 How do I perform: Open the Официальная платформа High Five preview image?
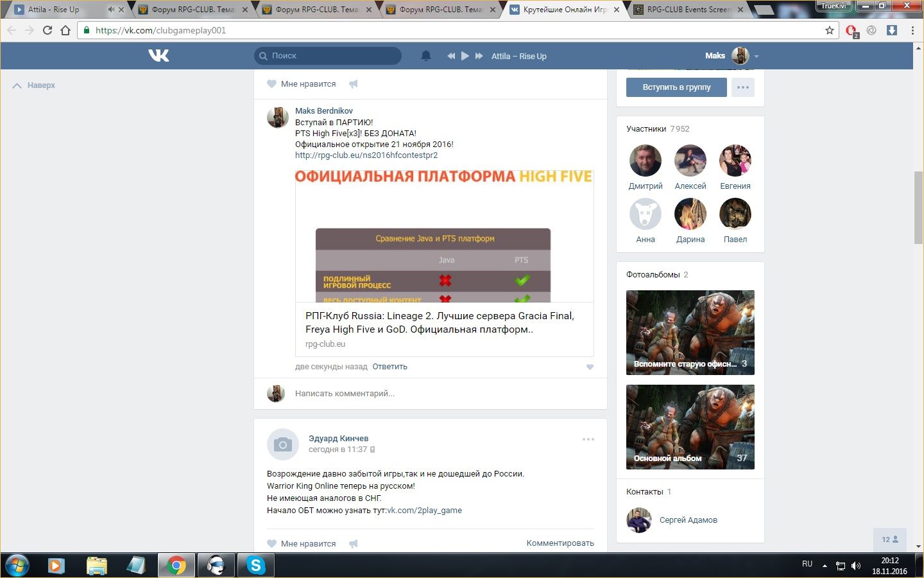pos(445,236)
